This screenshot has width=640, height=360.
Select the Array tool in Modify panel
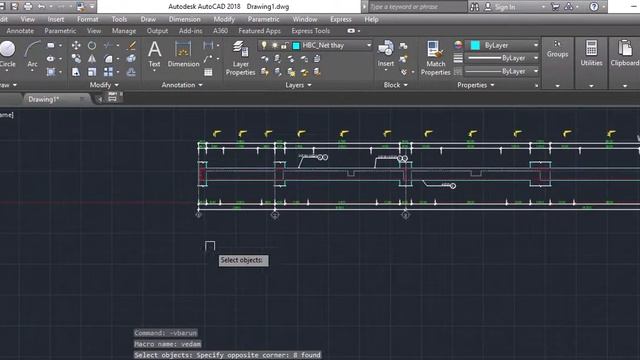click(108, 72)
